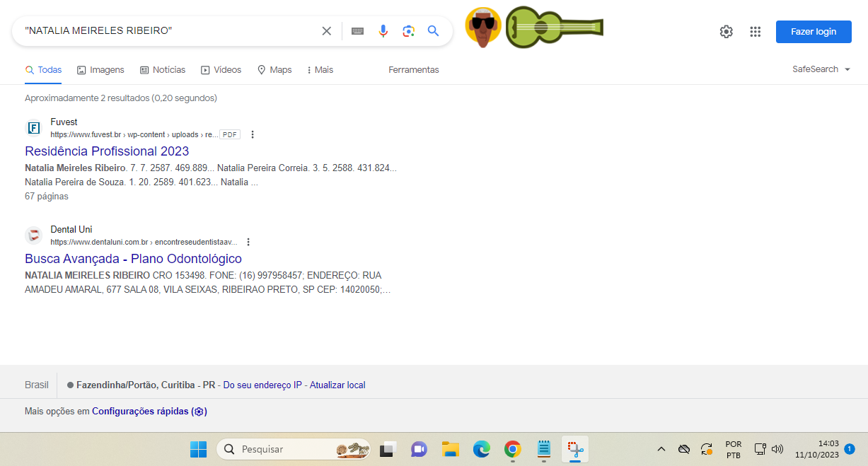Open Snipping Tool from taskbar
The width and height of the screenshot is (868, 466).
point(575,449)
